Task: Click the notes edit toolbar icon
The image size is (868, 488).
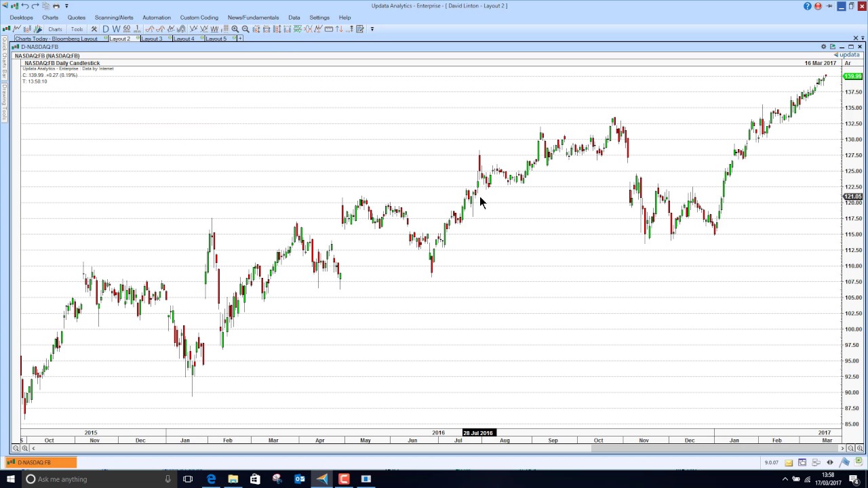Action: [x=360, y=29]
